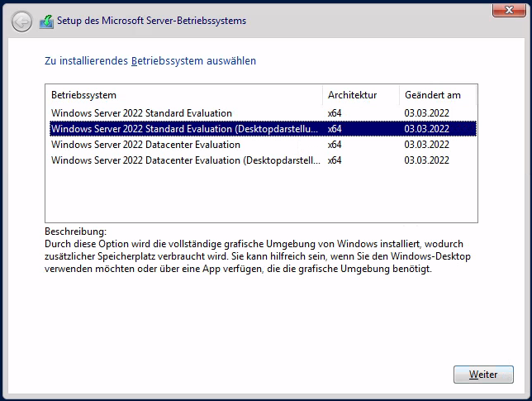The width and height of the screenshot is (532, 401).
Task: Choose Datacenter Evaluation (Desktopdarstell... row
Action: 263,160
